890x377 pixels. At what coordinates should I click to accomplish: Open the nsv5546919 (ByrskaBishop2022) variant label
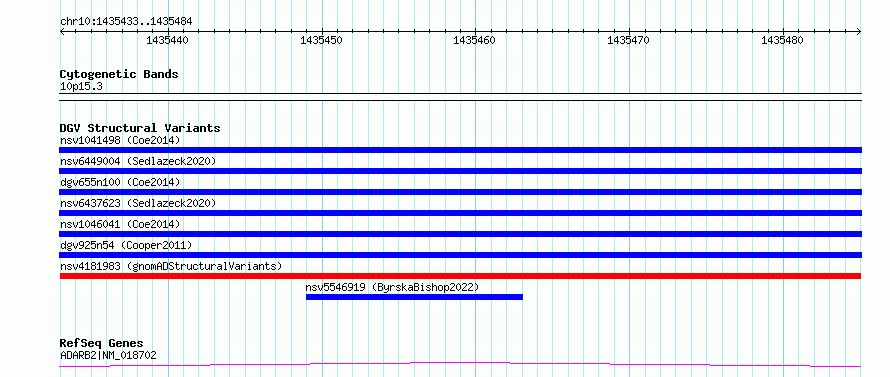[392, 287]
